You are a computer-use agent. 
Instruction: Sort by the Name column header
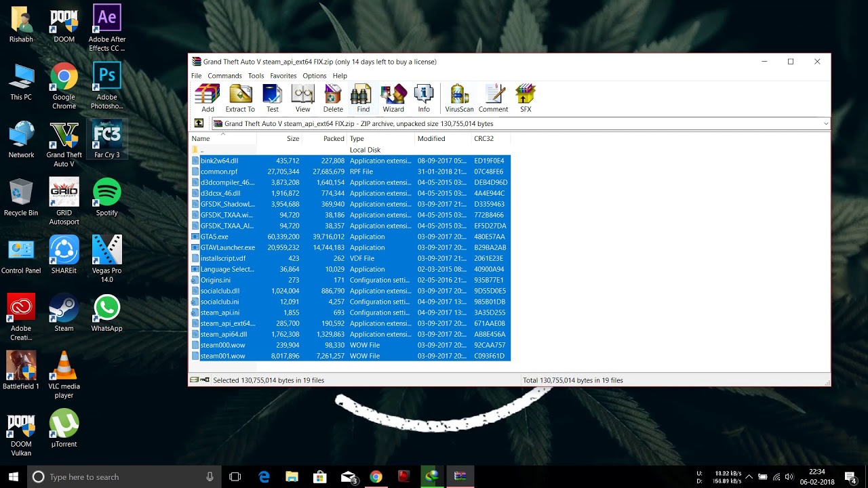point(223,138)
